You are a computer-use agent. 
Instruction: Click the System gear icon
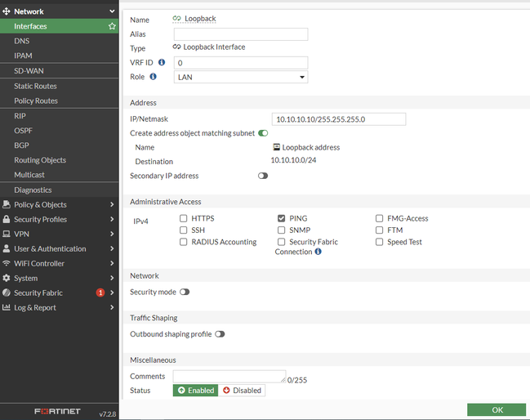[7, 278]
